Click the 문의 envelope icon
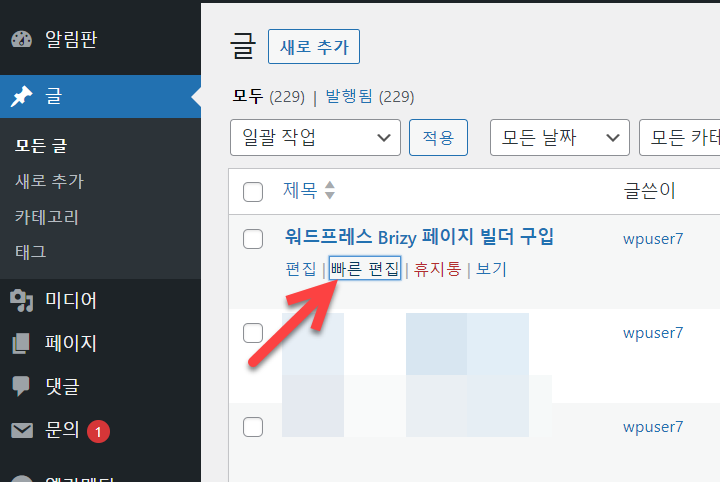Screen dimensions: 720x482 [x=22, y=431]
